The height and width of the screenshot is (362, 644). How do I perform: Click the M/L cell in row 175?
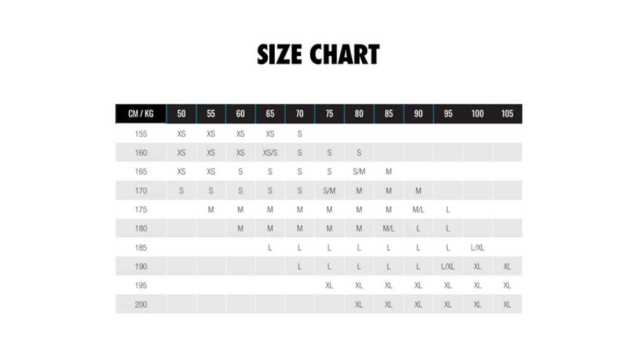coord(418,210)
